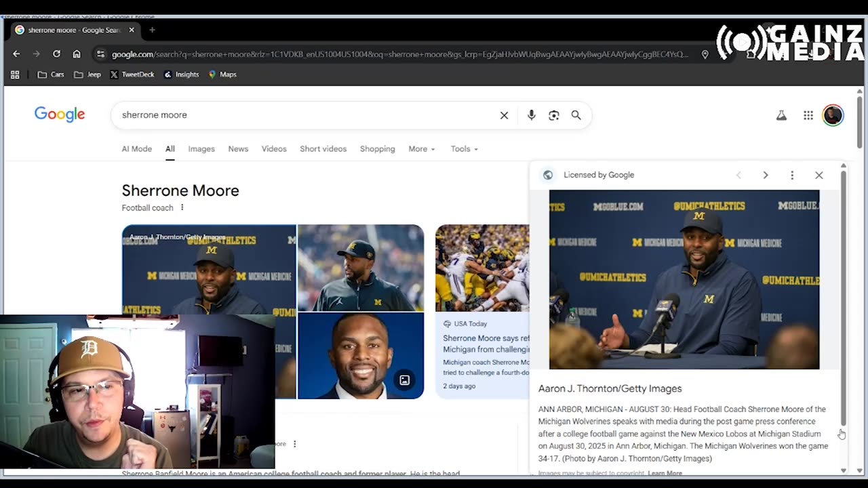This screenshot has height=488, width=868.
Task: Open a new browser tab
Action: [x=152, y=30]
